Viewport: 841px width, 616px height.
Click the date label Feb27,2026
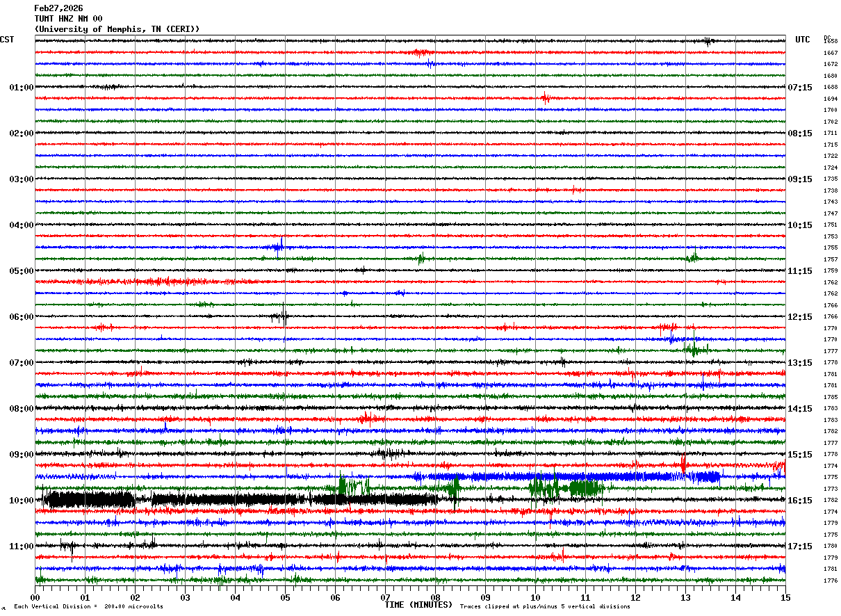(58, 8)
